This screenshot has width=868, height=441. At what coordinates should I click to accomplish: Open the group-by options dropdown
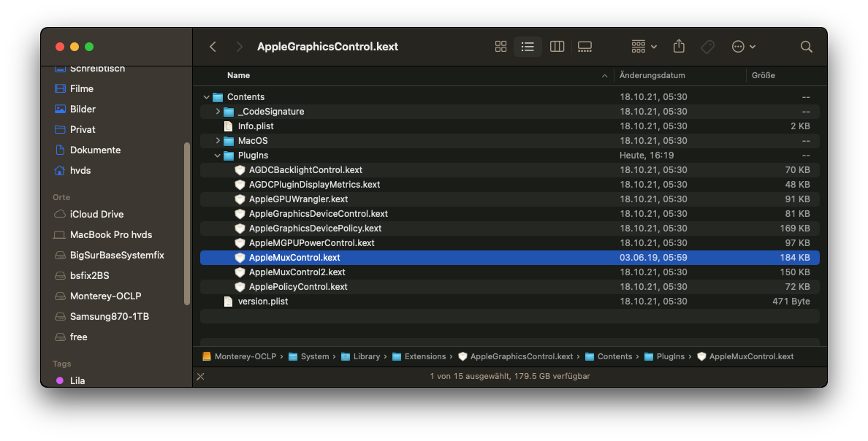(644, 47)
